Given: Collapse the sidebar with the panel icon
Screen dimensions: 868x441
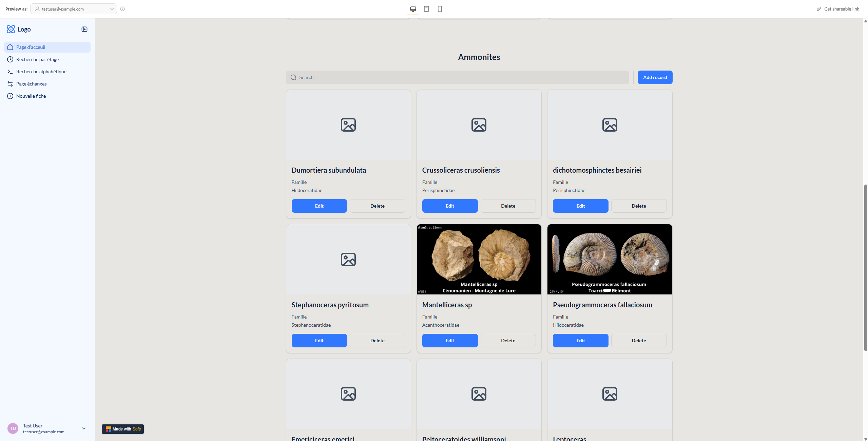Looking at the screenshot, I should [84, 29].
